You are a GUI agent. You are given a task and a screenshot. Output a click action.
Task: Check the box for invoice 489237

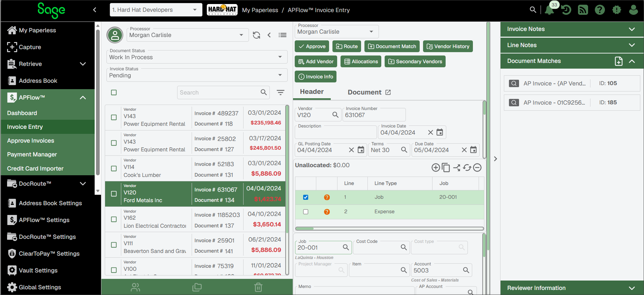[x=114, y=117]
